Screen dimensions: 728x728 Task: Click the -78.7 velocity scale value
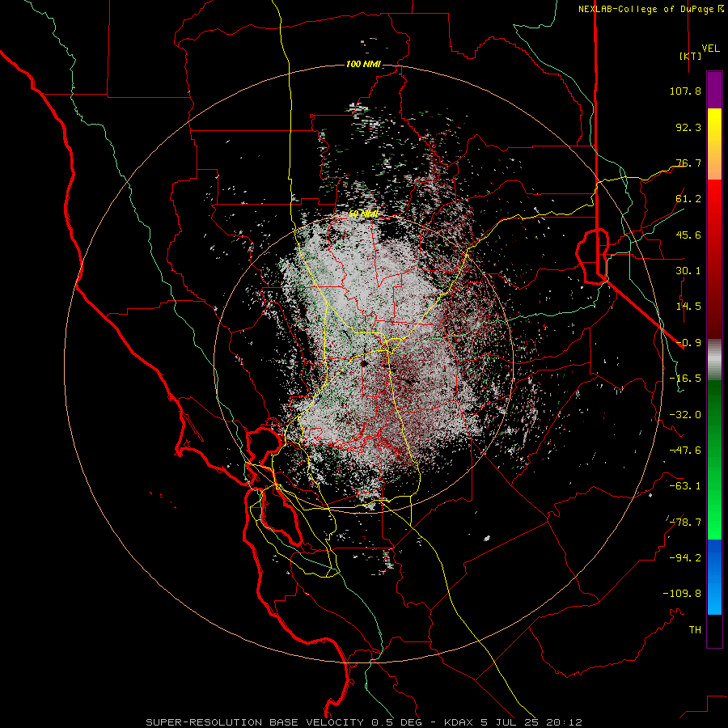[x=685, y=523]
